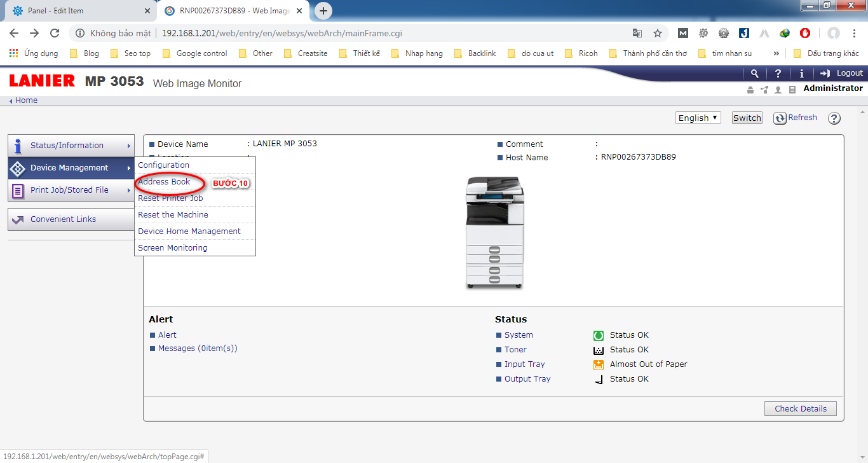Bookmark this page with star icon
Image resolution: width=868 pixels, height=463 pixels.
658,33
